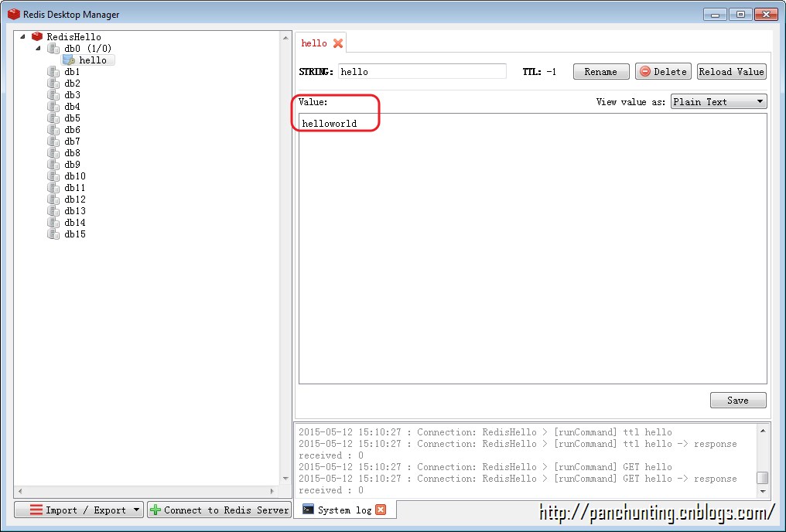
Task: Click the db11 database icon
Action: pos(53,187)
